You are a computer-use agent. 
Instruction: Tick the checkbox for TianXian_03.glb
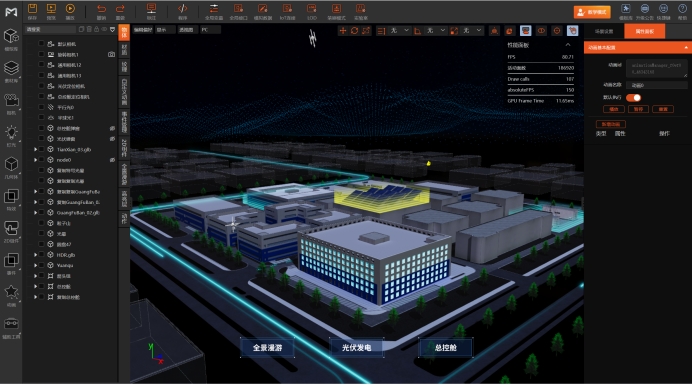[41, 149]
